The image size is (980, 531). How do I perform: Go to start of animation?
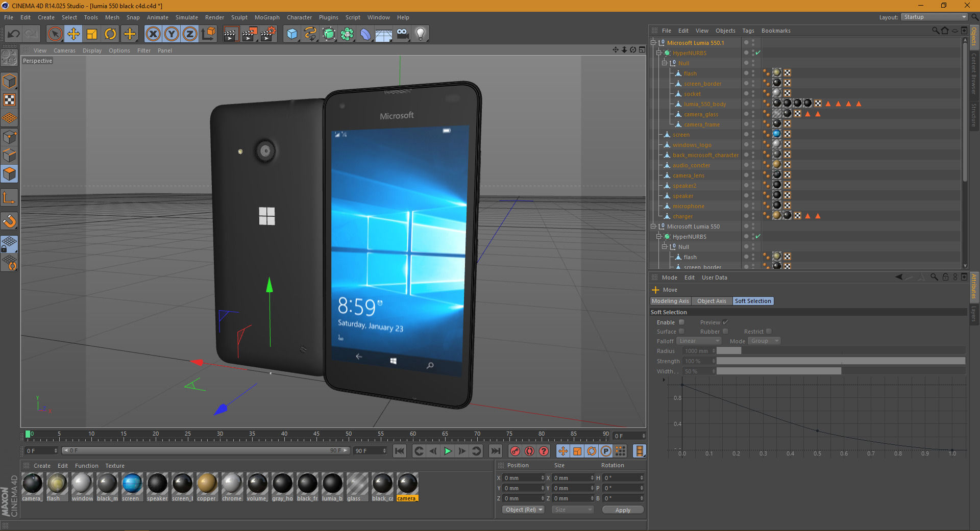click(400, 451)
